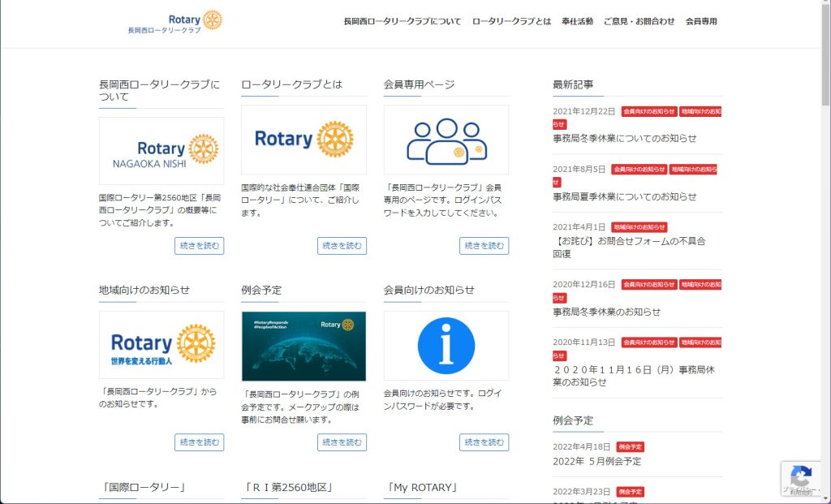Click the reCAPTCHA badge icon
831x504 pixels.
tap(801, 477)
